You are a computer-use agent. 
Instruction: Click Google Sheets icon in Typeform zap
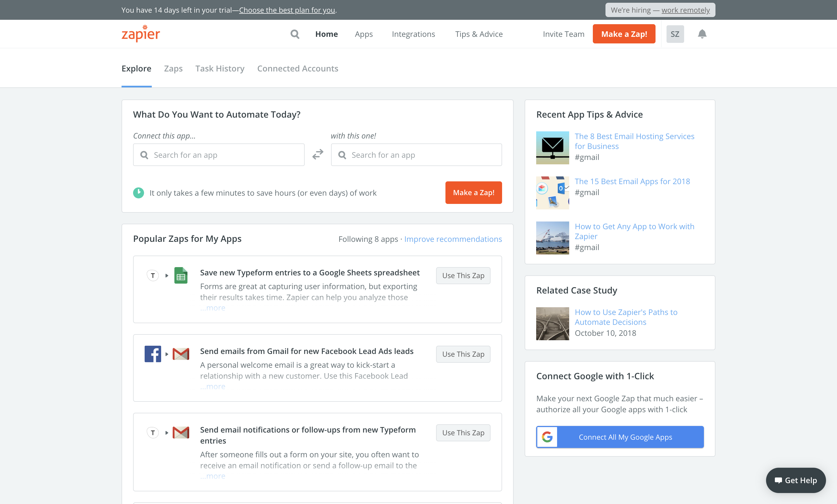tap(181, 275)
